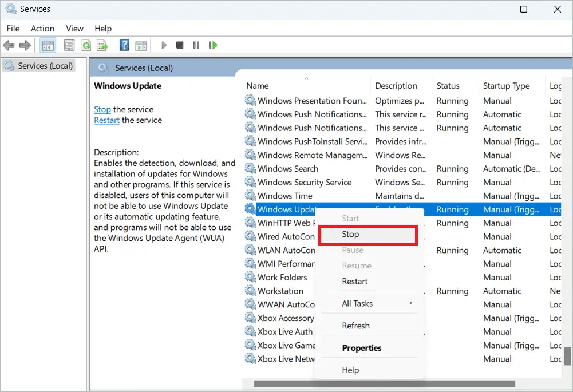
Task: Choose Stop in the context menu
Action: pyautogui.click(x=369, y=235)
